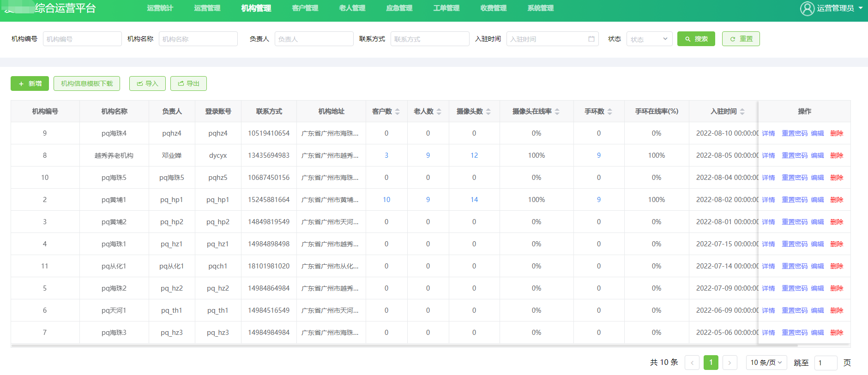This screenshot has height=375, width=868.
Task: Click 摄像头数 value 12 for 越秀养老机构
Action: pyautogui.click(x=474, y=155)
